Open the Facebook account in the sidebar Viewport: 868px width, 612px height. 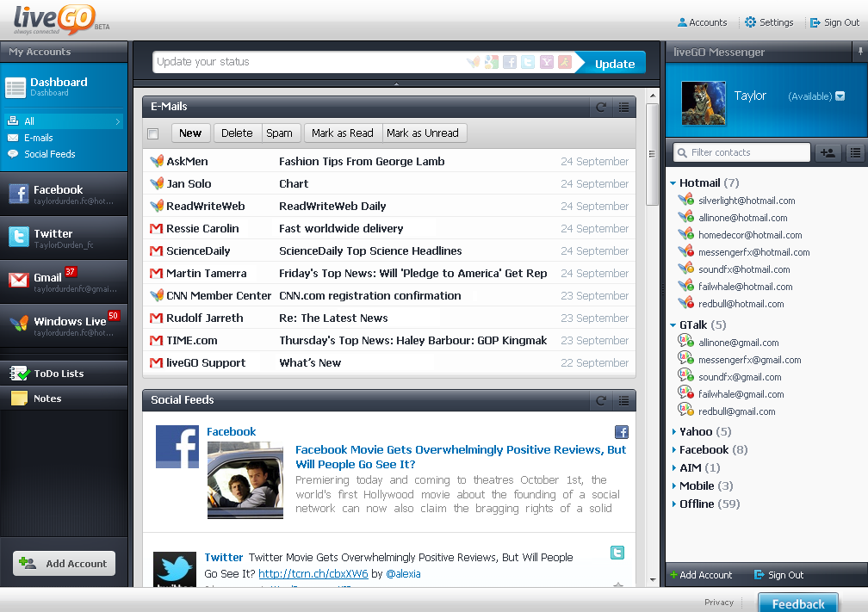64,194
